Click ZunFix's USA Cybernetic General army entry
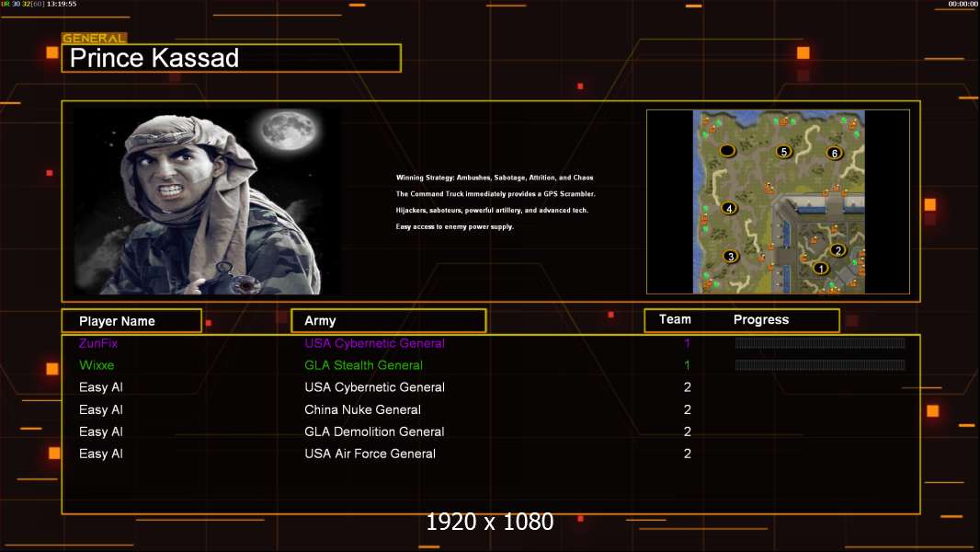 374,343
